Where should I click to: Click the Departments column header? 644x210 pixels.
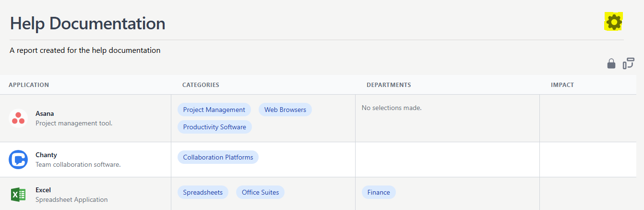[x=389, y=85]
